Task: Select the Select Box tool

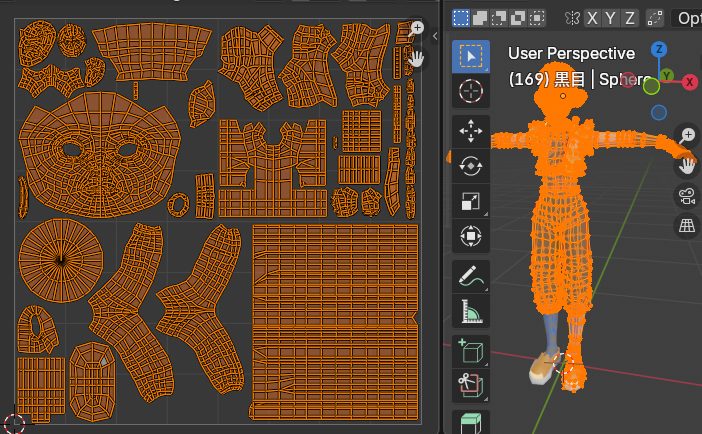Action: point(471,57)
